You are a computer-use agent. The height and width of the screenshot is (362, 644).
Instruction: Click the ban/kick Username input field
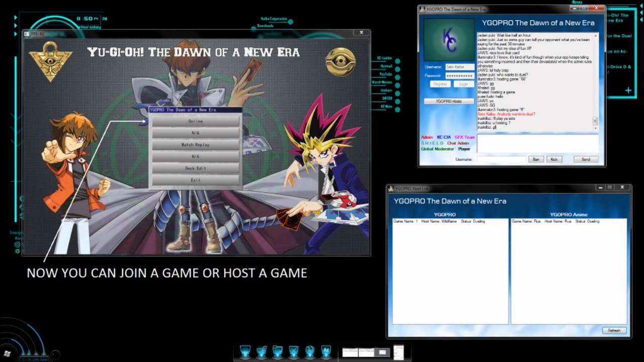pyautogui.click(x=501, y=159)
